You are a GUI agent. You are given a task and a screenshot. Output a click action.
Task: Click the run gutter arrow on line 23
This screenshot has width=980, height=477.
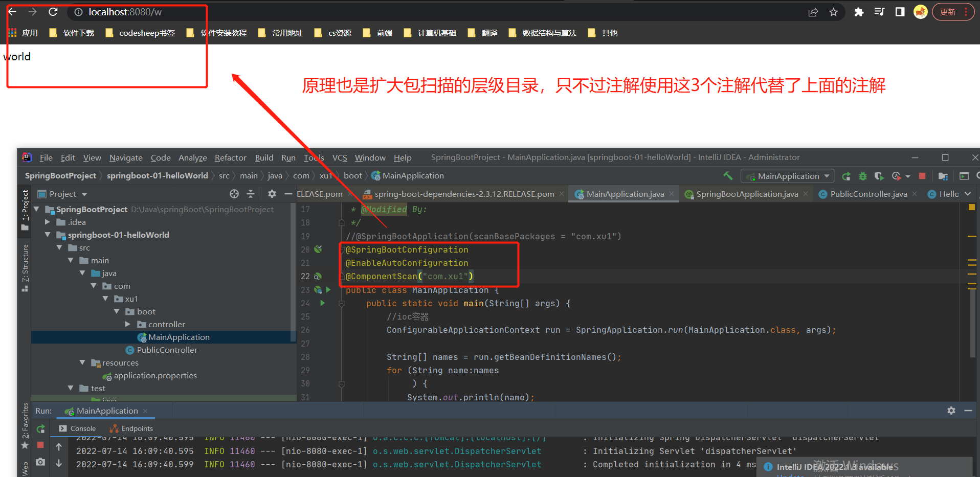[328, 290]
